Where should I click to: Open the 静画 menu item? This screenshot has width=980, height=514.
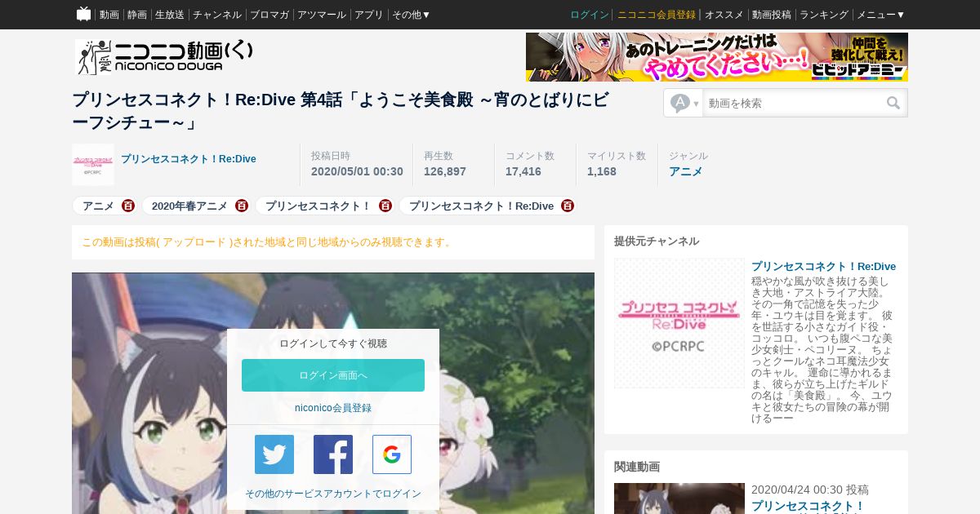[x=137, y=15]
